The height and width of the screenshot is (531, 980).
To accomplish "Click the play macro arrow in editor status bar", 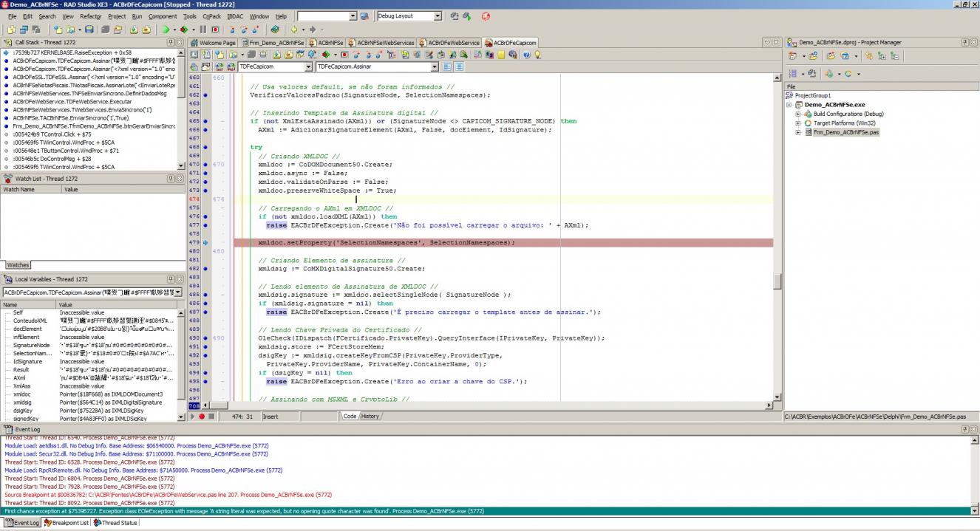I will pyautogui.click(x=193, y=417).
